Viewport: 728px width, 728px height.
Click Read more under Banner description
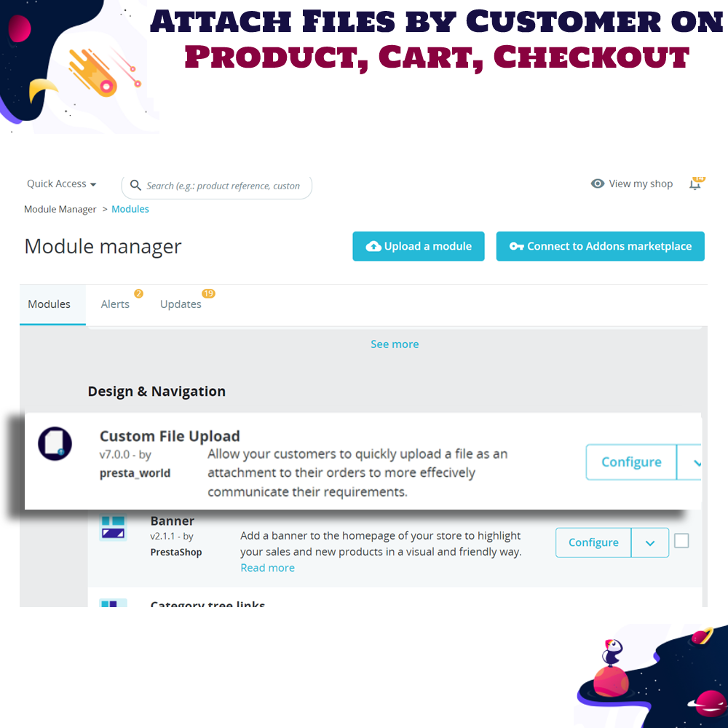tap(267, 568)
